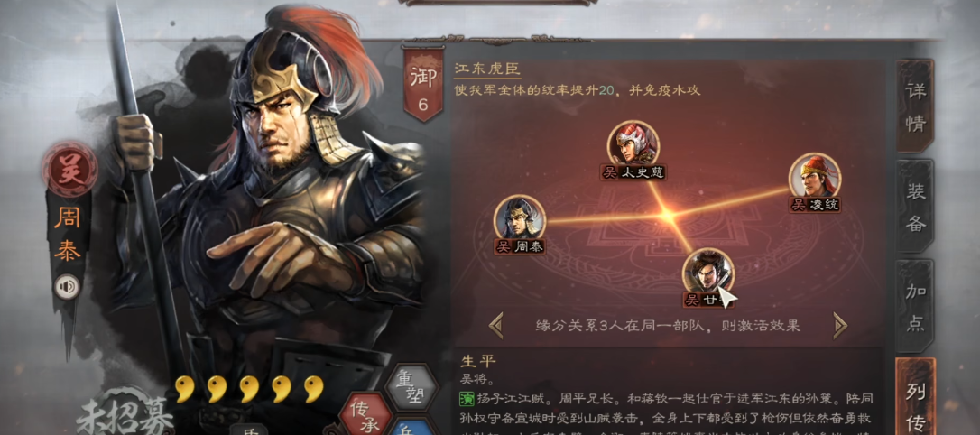Select the 周泰 portrait in bond diagram
Screen dimensions: 980x435
(520, 217)
